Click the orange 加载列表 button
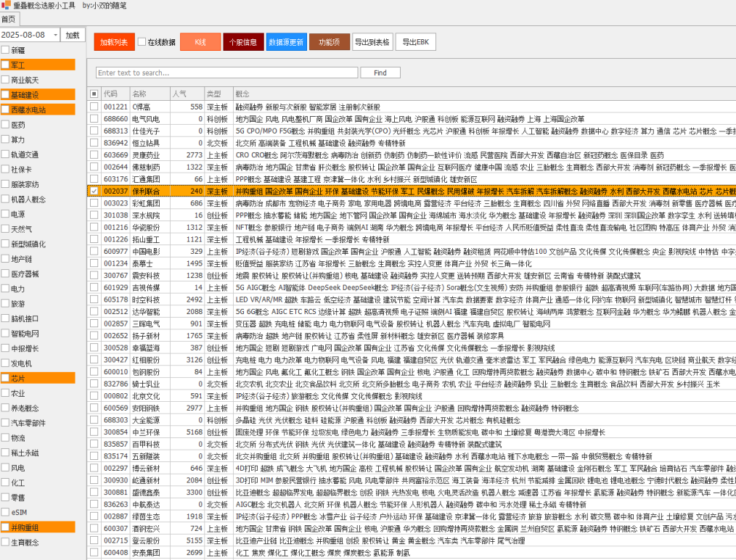The height and width of the screenshot is (560, 736). [x=114, y=42]
